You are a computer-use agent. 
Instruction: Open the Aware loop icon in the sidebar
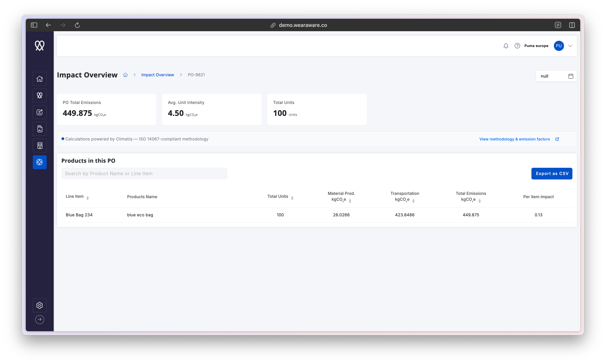click(39, 95)
